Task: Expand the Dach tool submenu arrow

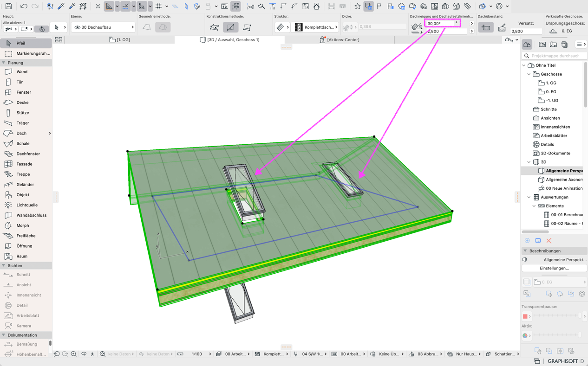Action: 50,133
